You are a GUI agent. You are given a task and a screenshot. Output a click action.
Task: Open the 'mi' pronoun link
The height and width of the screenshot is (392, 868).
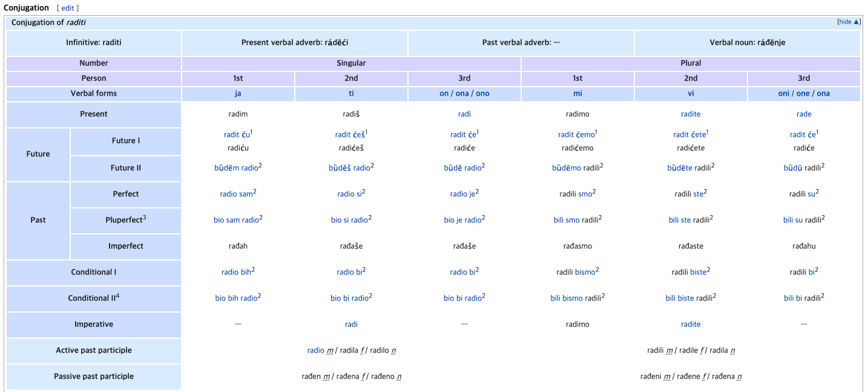[x=577, y=94]
